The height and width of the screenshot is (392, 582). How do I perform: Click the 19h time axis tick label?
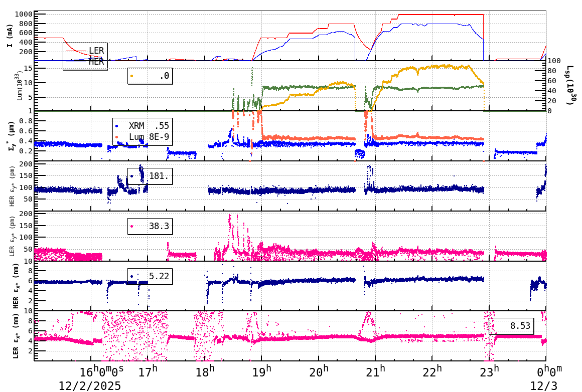pos(262,370)
